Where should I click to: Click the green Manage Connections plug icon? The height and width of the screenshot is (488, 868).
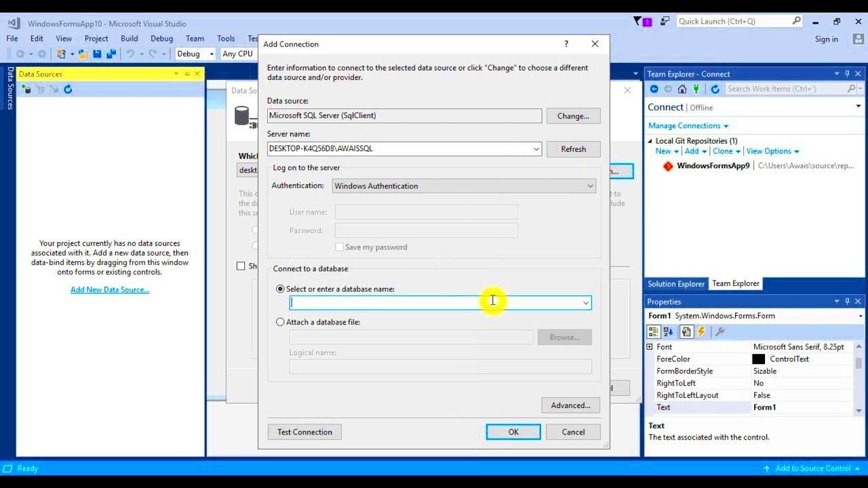click(696, 89)
